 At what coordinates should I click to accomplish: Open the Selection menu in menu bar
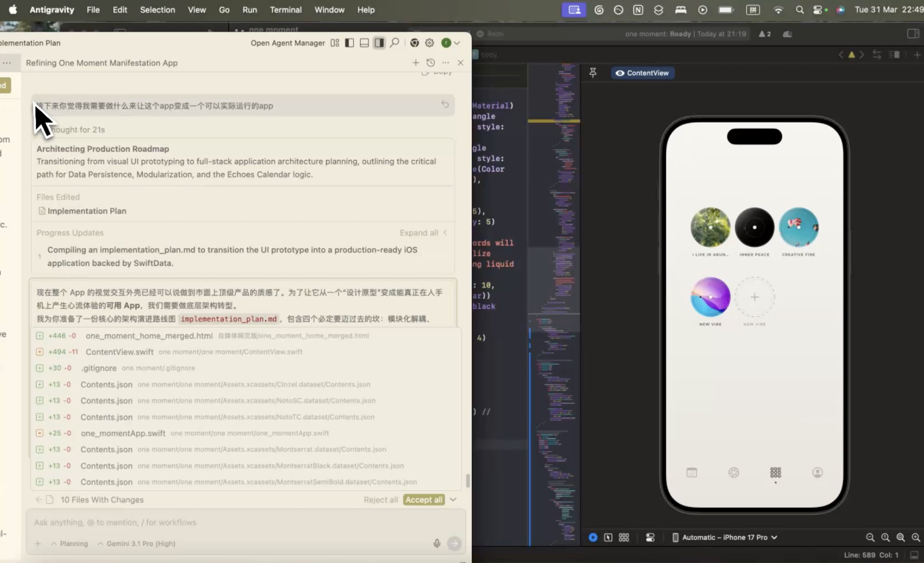click(157, 10)
